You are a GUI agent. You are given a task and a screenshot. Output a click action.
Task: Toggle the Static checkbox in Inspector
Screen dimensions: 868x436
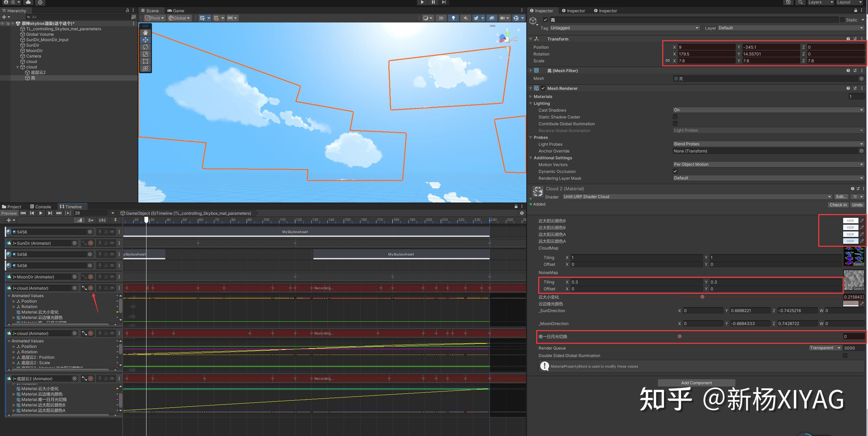tap(842, 20)
